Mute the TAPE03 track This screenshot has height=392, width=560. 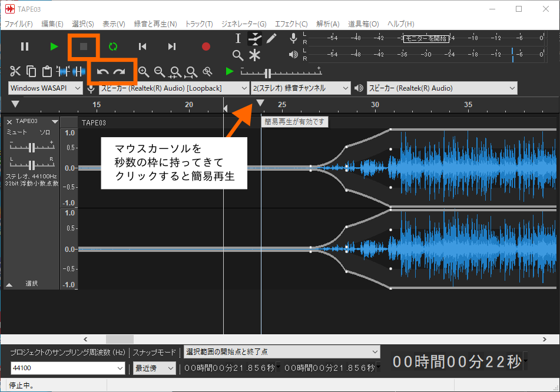point(16,132)
